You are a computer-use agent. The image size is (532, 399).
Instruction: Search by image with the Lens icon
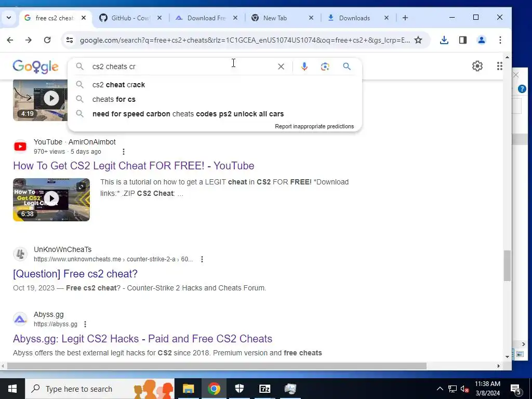tap(325, 66)
